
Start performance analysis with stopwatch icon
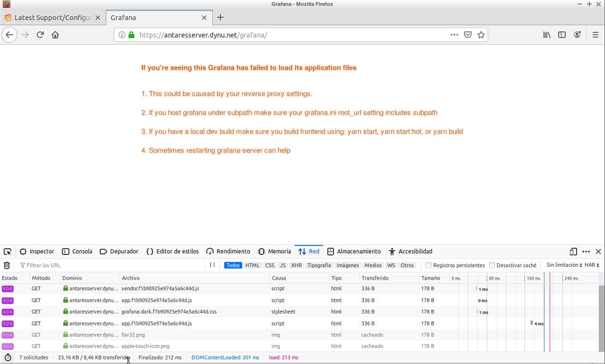tap(8, 357)
